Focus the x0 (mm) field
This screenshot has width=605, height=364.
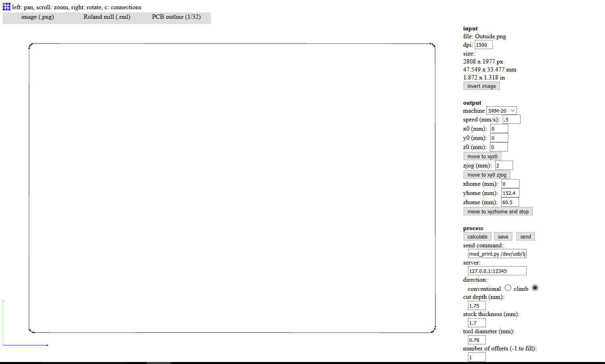(499, 129)
